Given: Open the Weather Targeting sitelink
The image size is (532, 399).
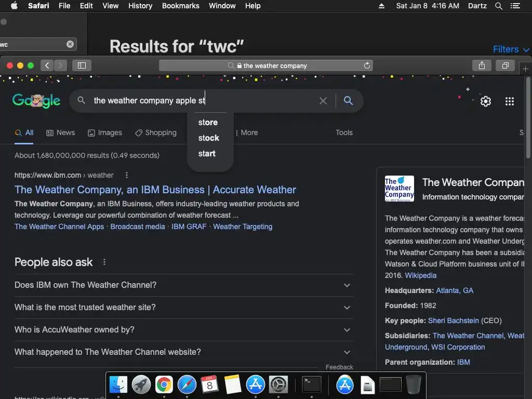Looking at the screenshot, I should (243, 227).
